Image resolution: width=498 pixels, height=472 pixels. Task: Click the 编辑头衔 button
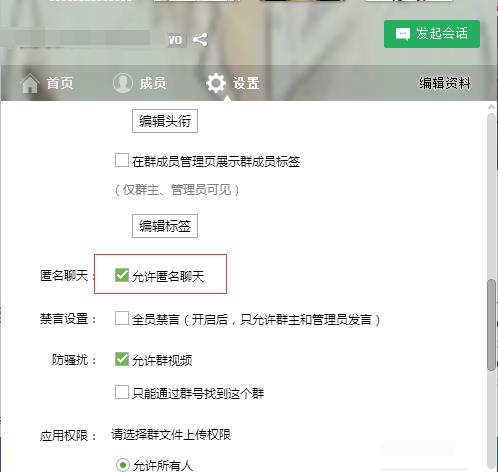[165, 121]
